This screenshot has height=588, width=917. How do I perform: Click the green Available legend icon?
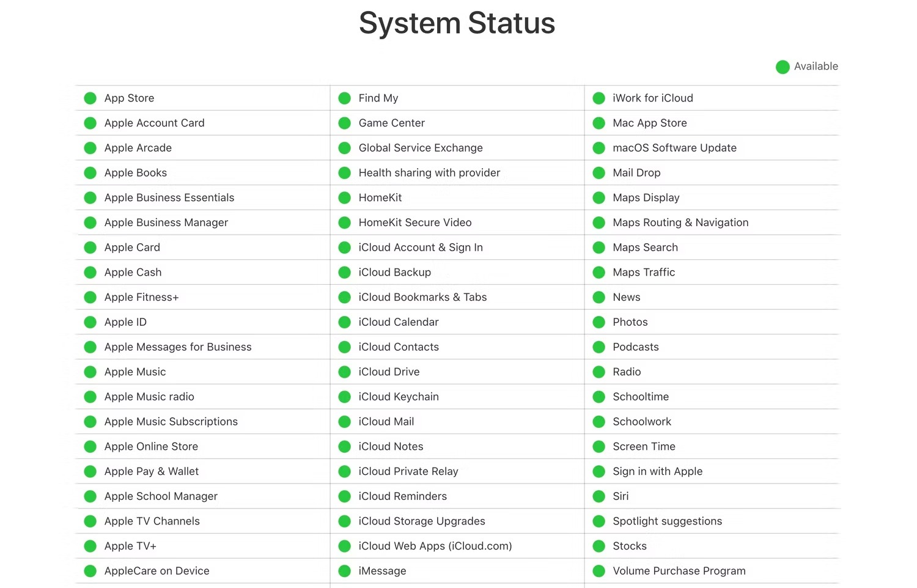783,67
